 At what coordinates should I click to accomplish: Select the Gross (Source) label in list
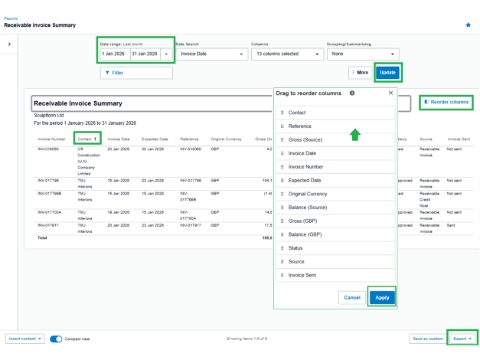tap(305, 140)
